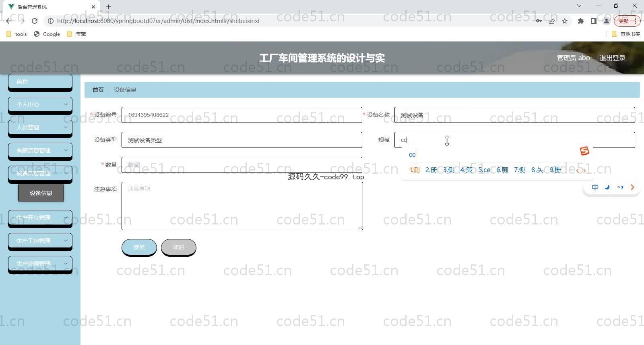This screenshot has width=644, height=345.
Task: Select IME candidate 3.侧
Action: pyautogui.click(x=449, y=170)
